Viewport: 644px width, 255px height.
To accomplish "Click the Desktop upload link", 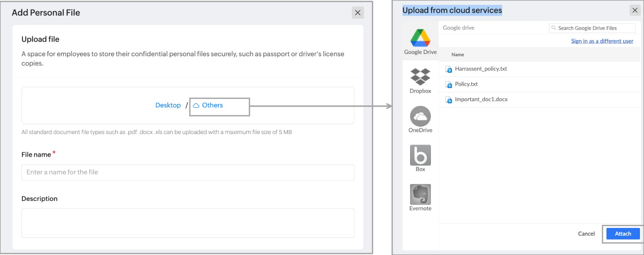I will point(168,105).
